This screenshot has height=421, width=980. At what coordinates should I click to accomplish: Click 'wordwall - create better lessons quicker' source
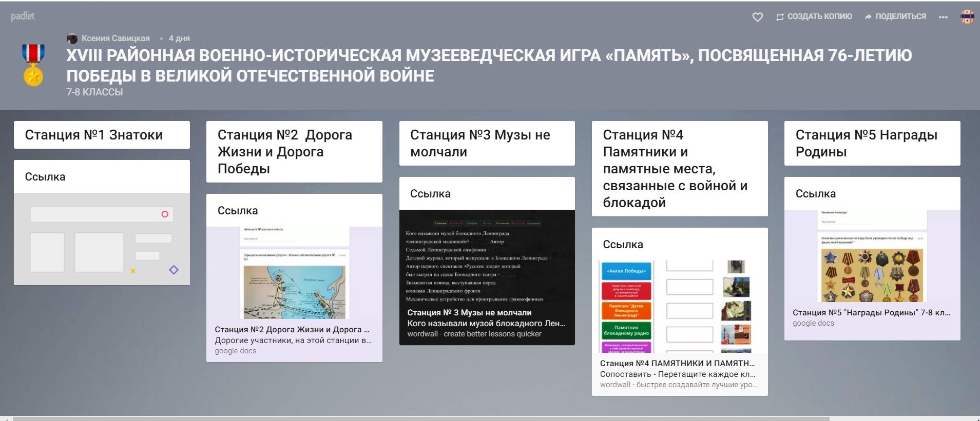(x=474, y=334)
